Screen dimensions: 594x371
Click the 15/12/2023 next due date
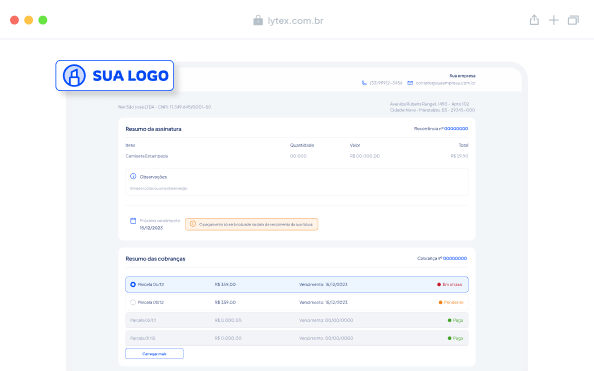[151, 228]
